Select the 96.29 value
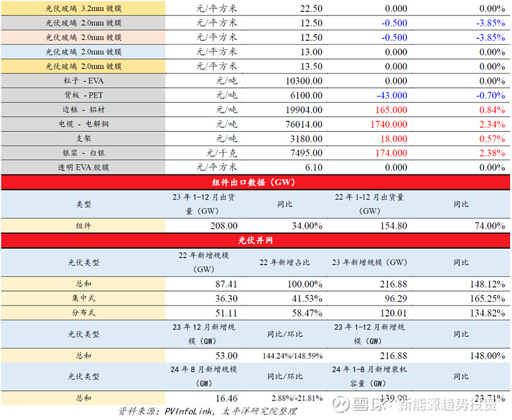This screenshot has height=420, width=512. [x=396, y=299]
